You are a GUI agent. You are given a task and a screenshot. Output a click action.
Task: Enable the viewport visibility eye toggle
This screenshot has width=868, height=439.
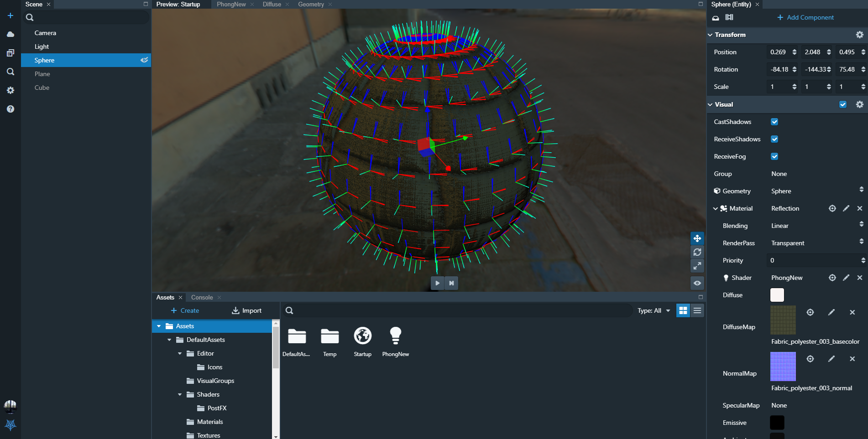[x=697, y=283]
